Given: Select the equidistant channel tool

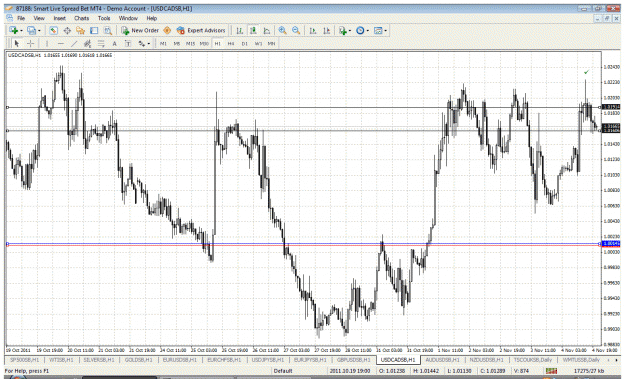Looking at the screenshot, I should point(88,43).
